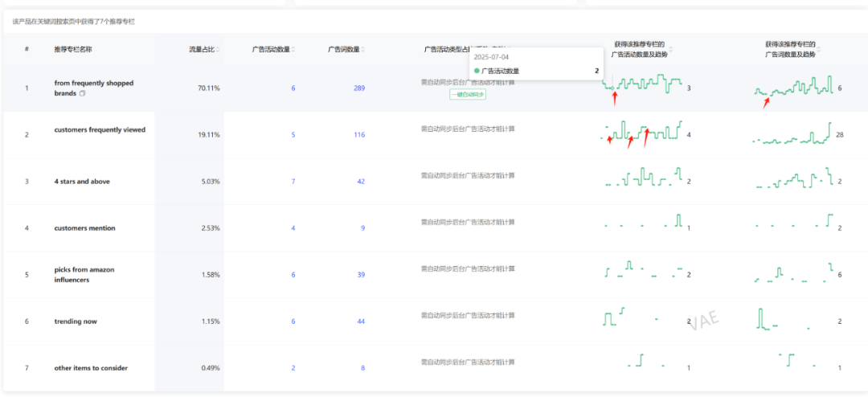Image resolution: width=868 pixels, height=397 pixels.
Task: Sort the 广告词数量及趋势 trend column
Action: 821,50
